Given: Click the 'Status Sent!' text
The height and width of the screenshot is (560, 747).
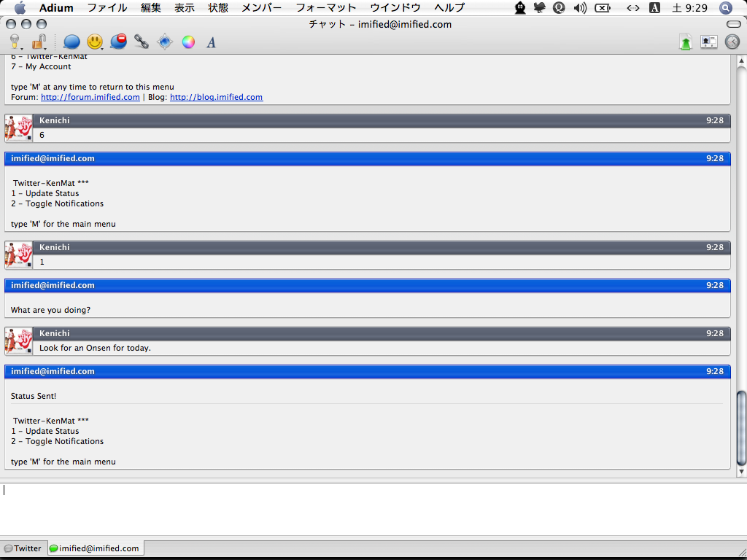Looking at the screenshot, I should 34,396.
